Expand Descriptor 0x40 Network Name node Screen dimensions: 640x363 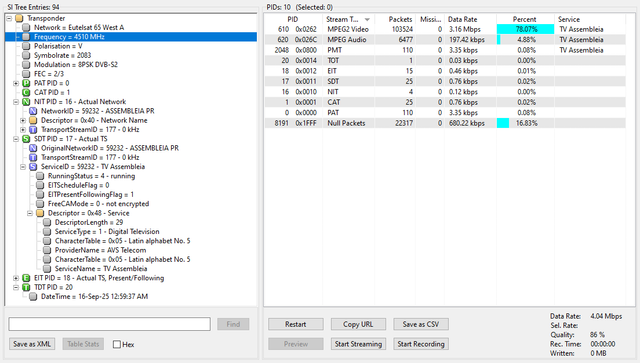23,120
